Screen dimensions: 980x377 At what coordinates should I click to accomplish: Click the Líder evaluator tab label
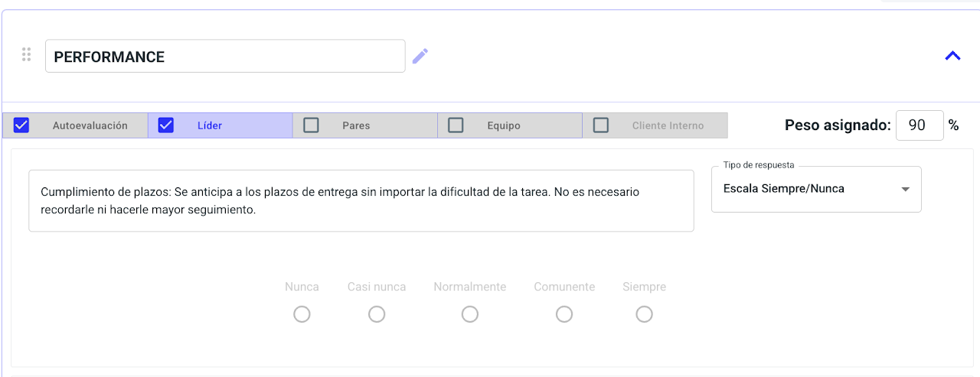[x=210, y=125]
